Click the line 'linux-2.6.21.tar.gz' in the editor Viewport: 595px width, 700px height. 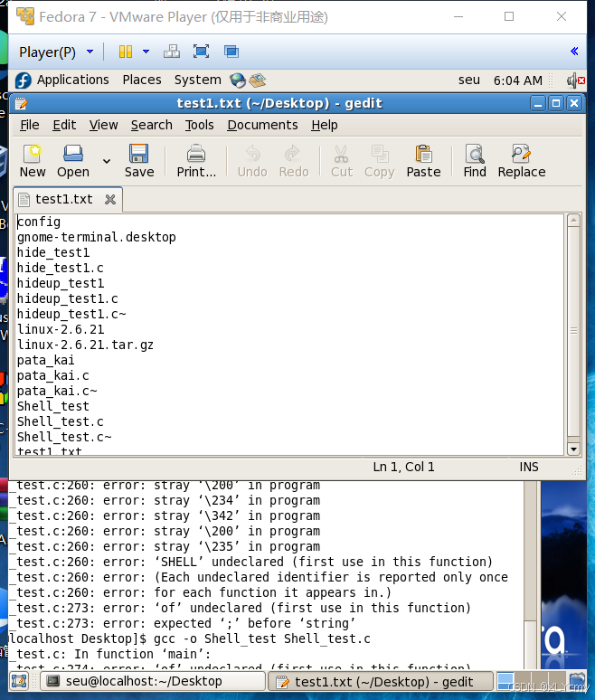(85, 345)
